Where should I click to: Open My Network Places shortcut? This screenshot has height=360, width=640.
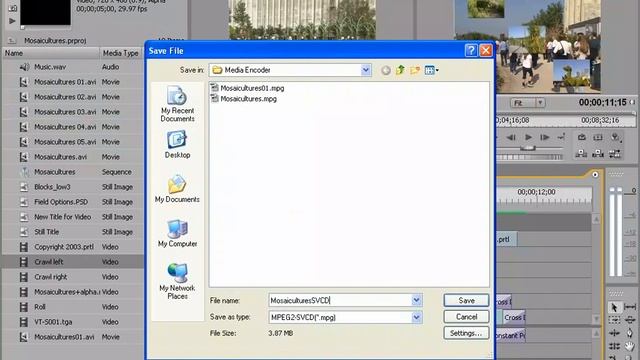177,281
